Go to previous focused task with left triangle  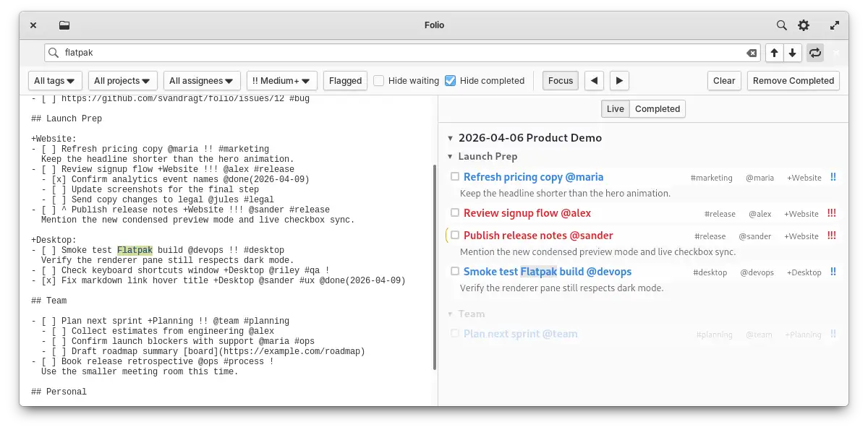click(x=594, y=81)
